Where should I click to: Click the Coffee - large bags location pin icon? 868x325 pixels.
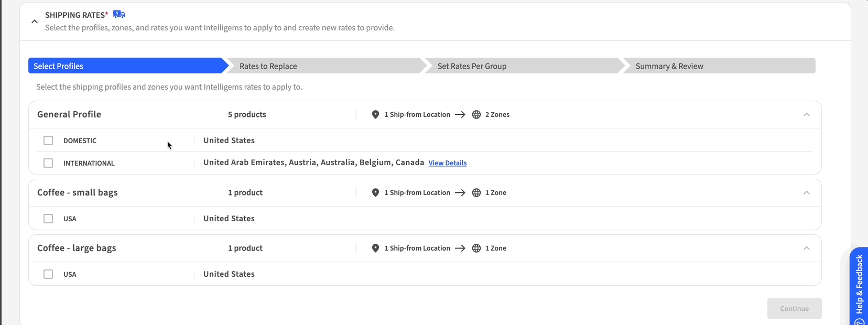(x=375, y=248)
